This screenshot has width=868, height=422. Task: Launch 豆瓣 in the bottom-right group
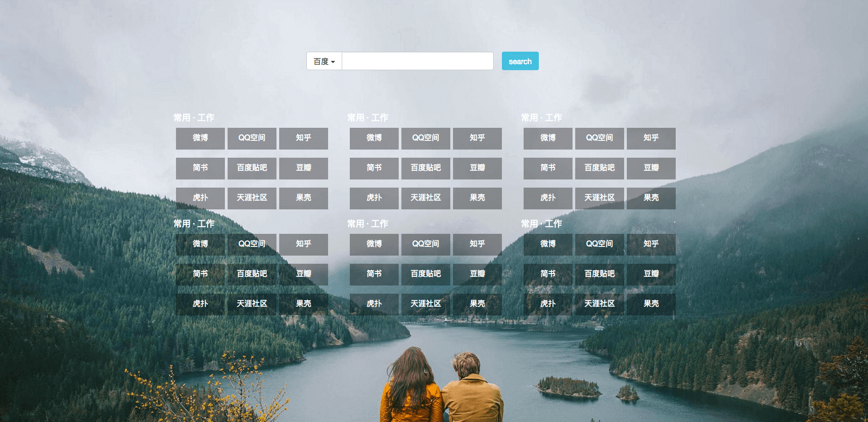click(651, 275)
